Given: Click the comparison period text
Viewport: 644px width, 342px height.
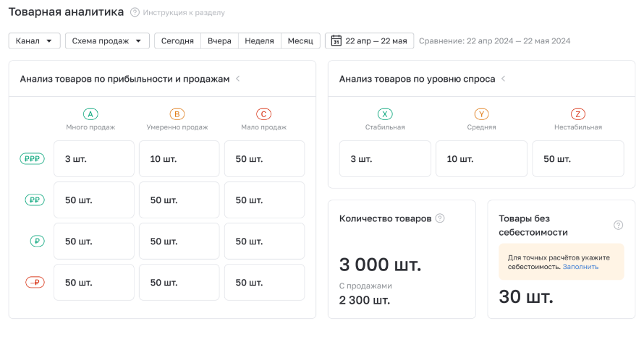Looking at the screenshot, I should tap(494, 41).
